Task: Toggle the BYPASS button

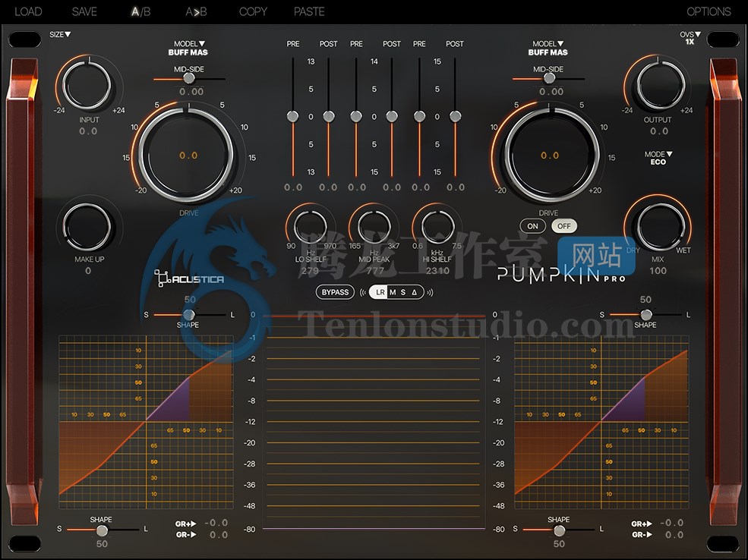Action: [335, 292]
